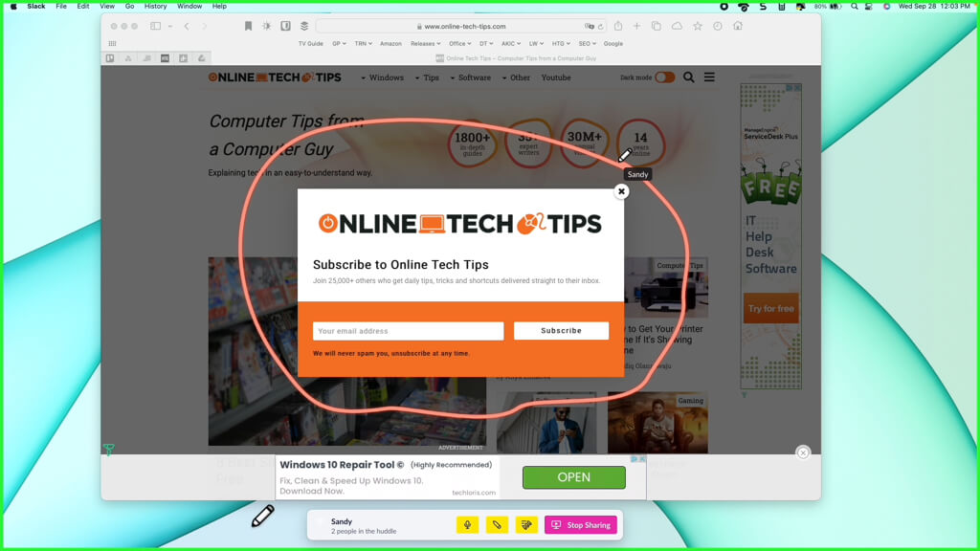Open the Window menu in menu bar

(x=189, y=6)
